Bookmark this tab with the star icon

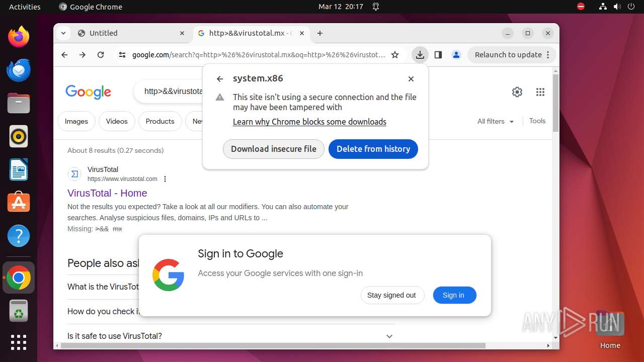tap(395, 55)
